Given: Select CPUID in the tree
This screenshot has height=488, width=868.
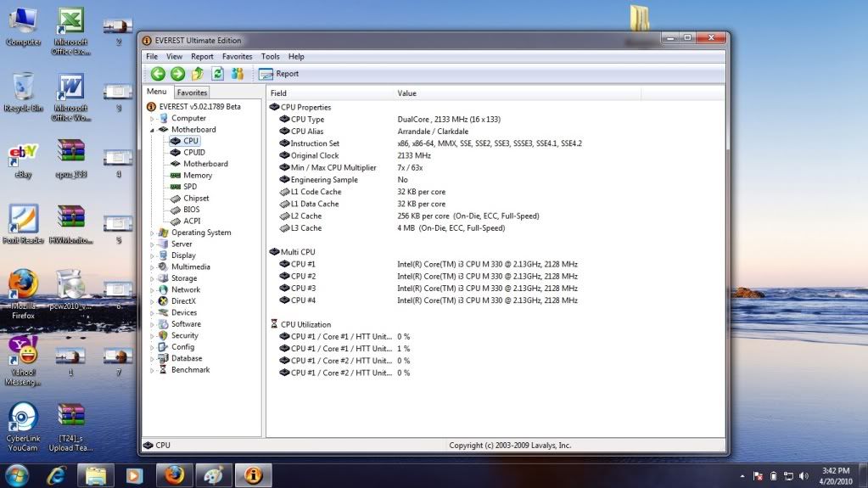Looking at the screenshot, I should (194, 152).
